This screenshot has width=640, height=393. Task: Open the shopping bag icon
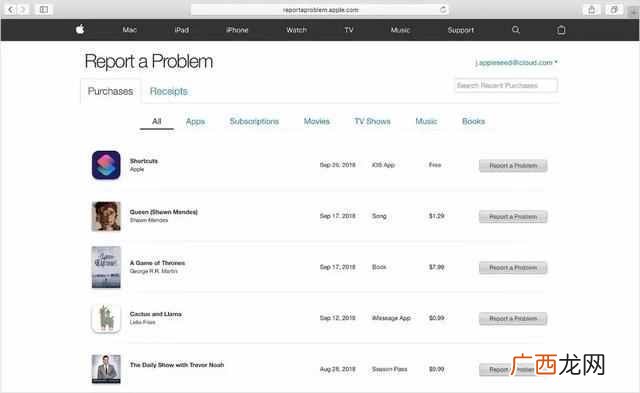561,29
